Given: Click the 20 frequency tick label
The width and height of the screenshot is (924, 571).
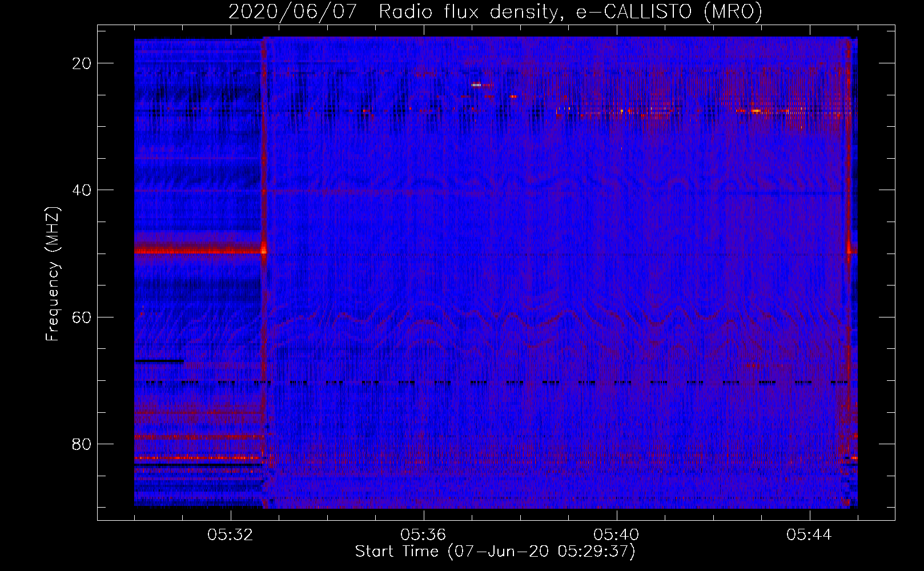Looking at the screenshot, I should pyautogui.click(x=82, y=63).
